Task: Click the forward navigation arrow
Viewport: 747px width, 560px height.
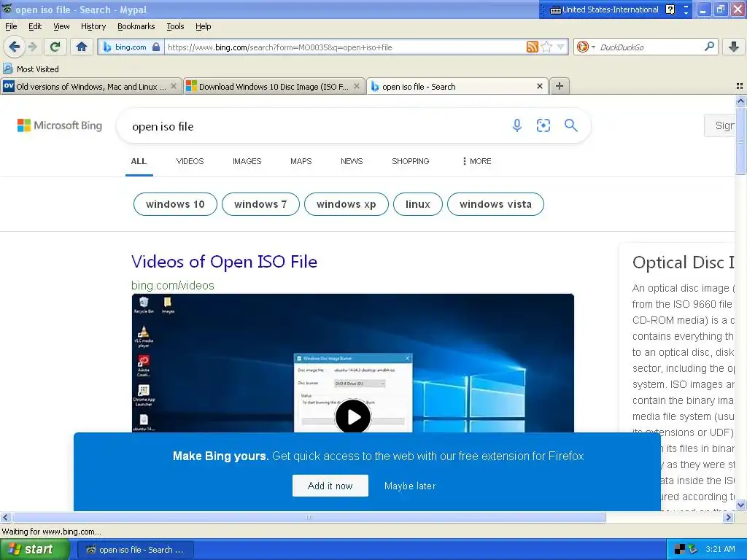Action: point(32,47)
